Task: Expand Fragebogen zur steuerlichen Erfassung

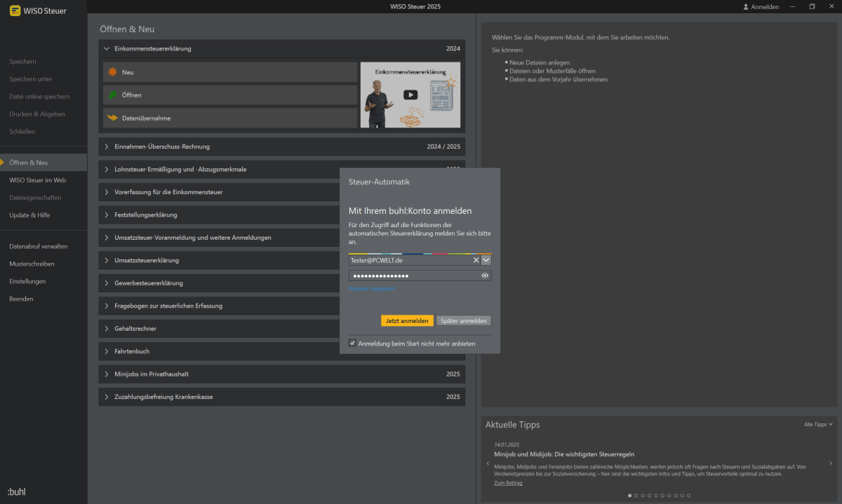Action: point(107,306)
